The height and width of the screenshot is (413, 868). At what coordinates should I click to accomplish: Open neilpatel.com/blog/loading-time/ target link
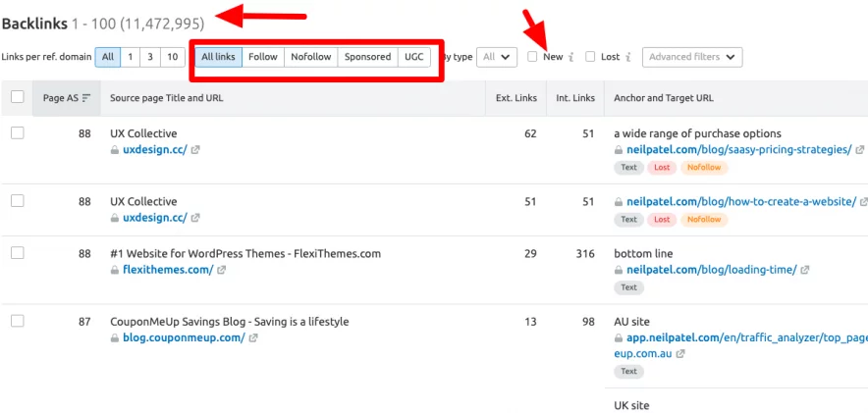(712, 270)
